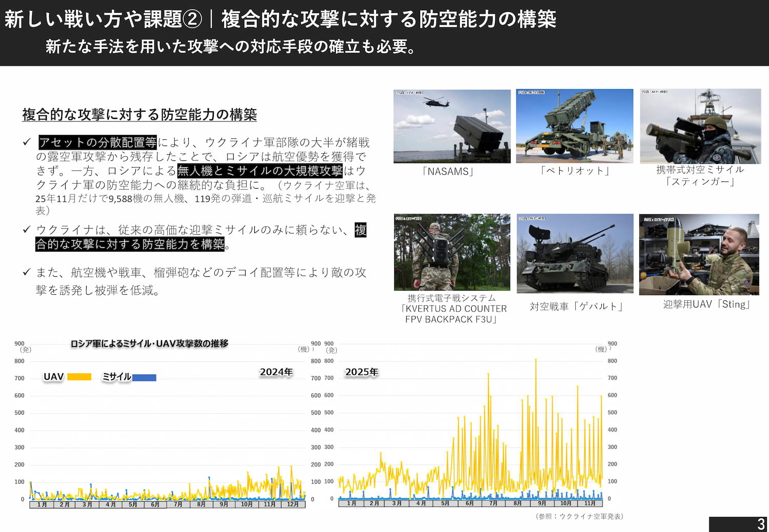Open the KVERTUS backpack system photo
769x532 pixels.
(x=452, y=252)
